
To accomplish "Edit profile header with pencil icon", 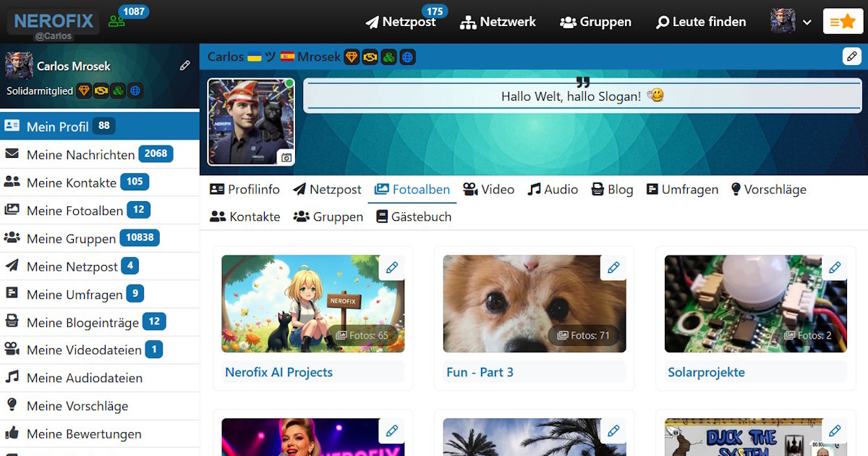I will (x=851, y=56).
